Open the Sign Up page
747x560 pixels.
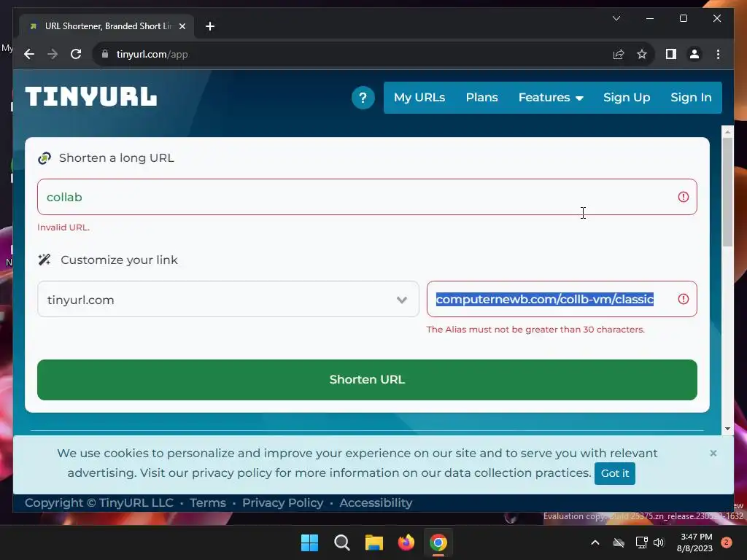[x=627, y=98]
